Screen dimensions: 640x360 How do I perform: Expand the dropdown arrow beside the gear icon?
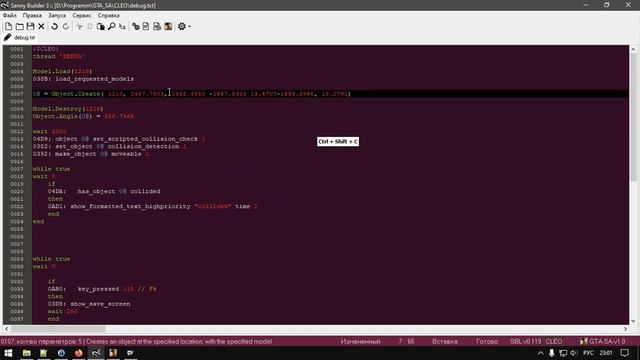pyautogui.click(x=189, y=27)
